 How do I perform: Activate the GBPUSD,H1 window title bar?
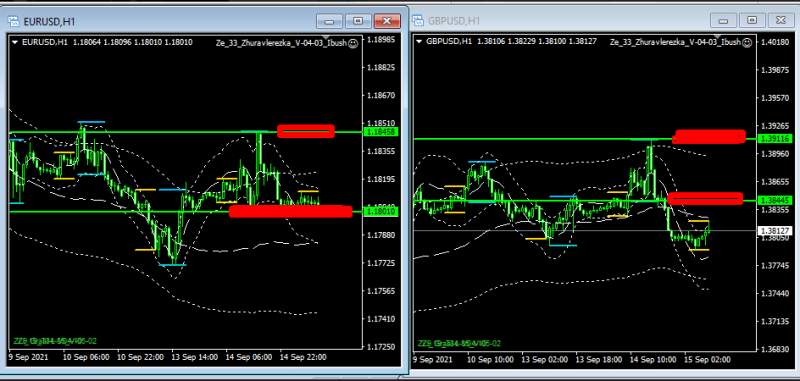[x=561, y=20]
